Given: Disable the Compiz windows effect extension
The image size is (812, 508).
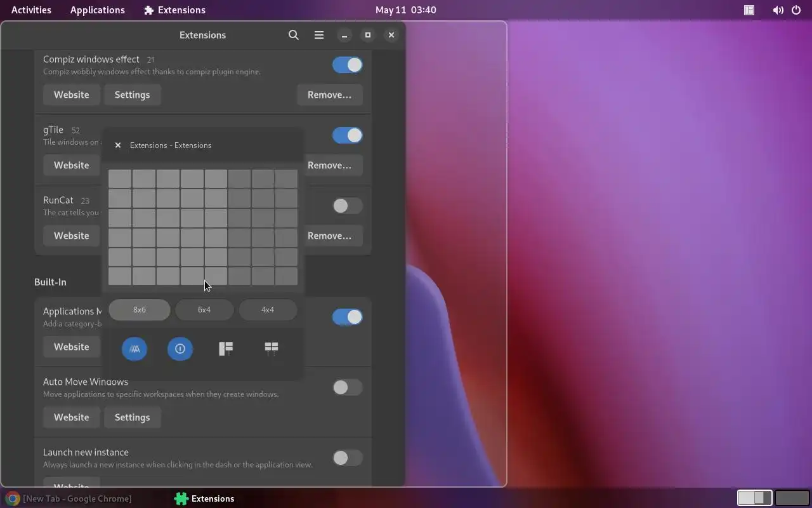Looking at the screenshot, I should click(347, 65).
